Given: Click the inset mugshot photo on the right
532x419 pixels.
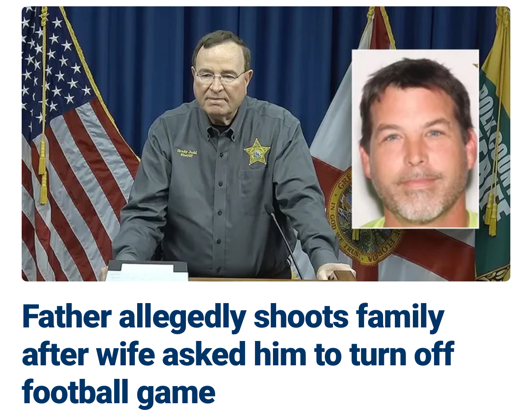Looking at the screenshot, I should (x=415, y=139).
